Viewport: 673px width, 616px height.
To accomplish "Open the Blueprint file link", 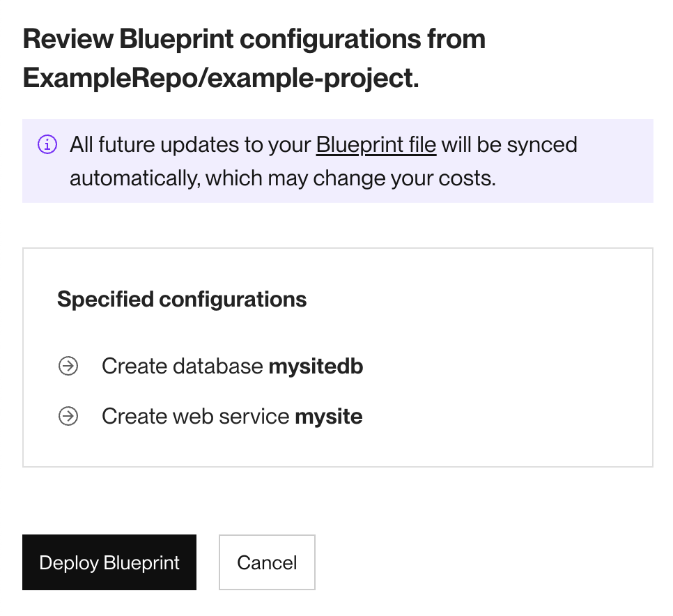I will point(376,145).
